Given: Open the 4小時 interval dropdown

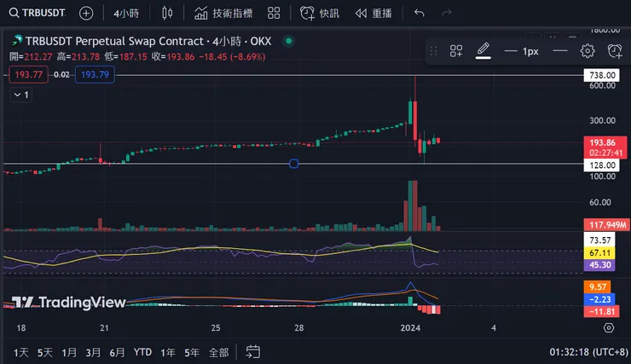Looking at the screenshot, I should [126, 14].
